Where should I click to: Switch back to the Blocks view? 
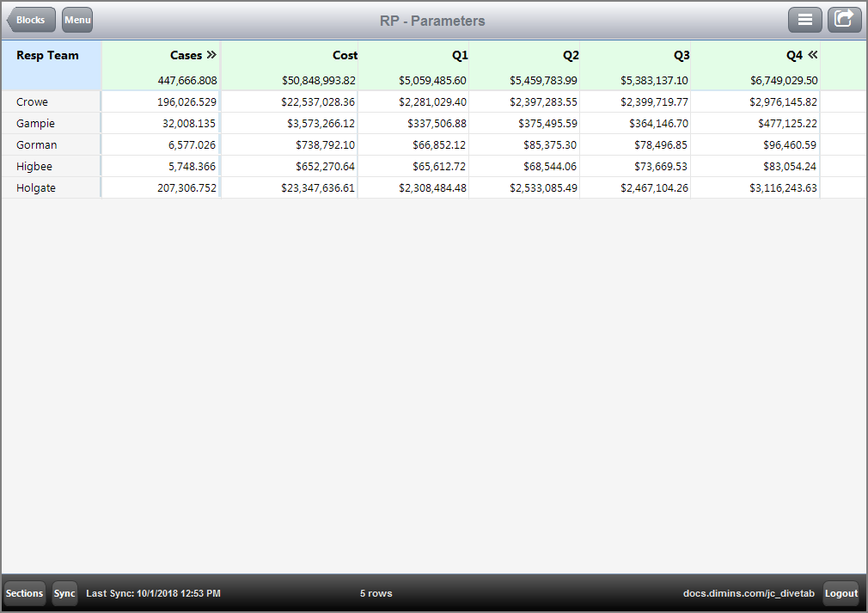[x=30, y=19]
